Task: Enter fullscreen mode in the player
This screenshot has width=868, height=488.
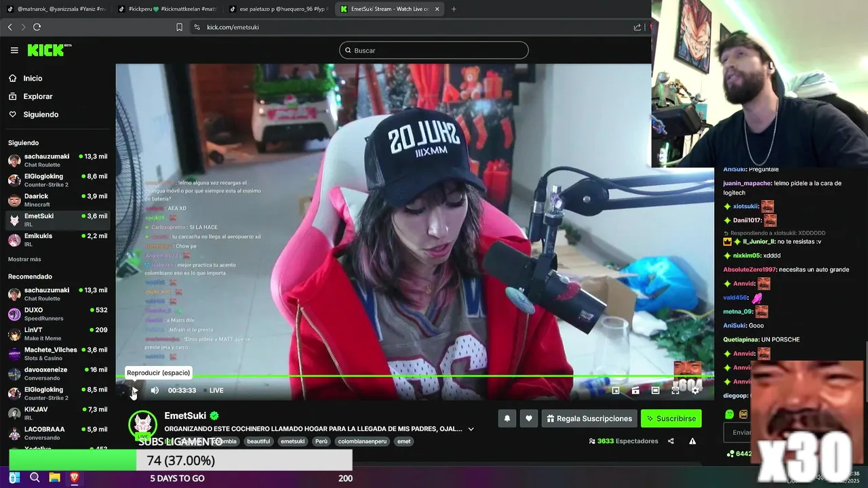Action: [x=675, y=390]
